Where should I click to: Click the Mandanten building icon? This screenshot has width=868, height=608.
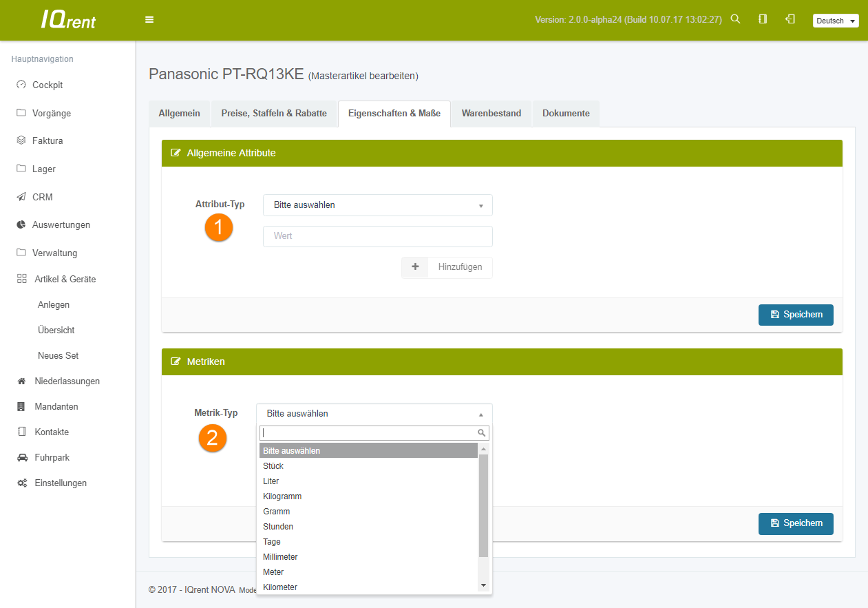21,406
